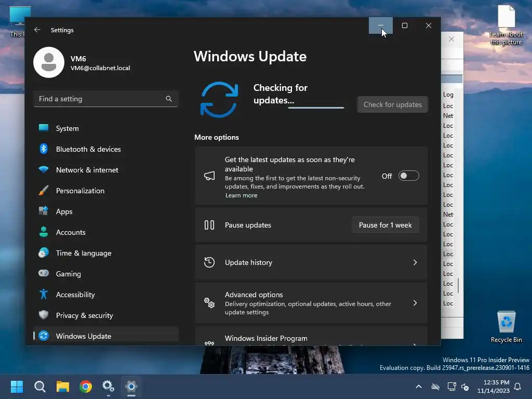Click the OneDrive cloud tray icon
The image size is (532, 399).
[x=435, y=387]
